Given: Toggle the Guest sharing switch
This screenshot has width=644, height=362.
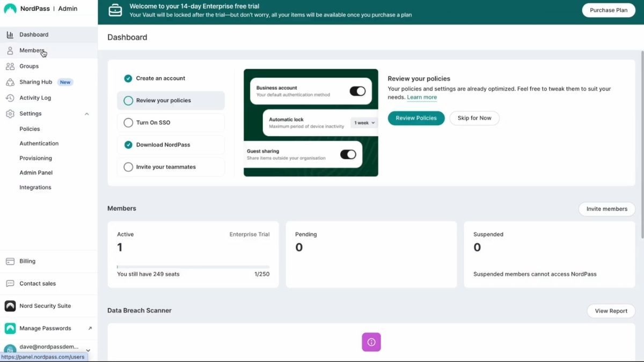Looking at the screenshot, I should coord(348,154).
